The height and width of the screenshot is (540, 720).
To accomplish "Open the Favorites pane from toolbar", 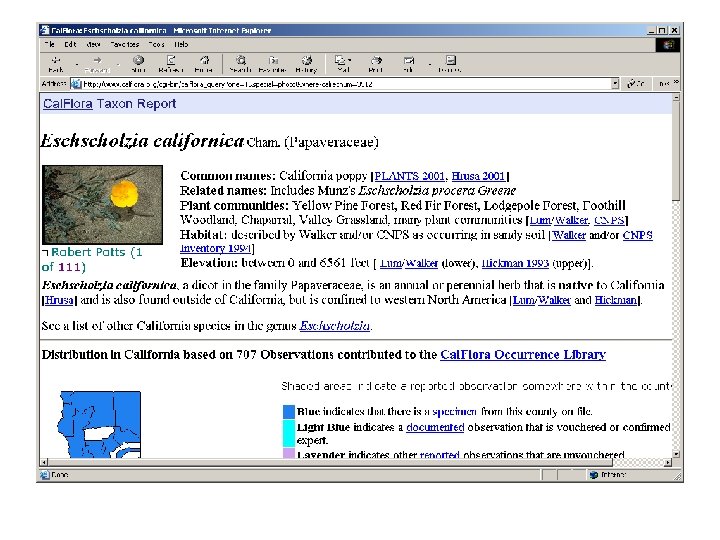I will click(x=272, y=64).
